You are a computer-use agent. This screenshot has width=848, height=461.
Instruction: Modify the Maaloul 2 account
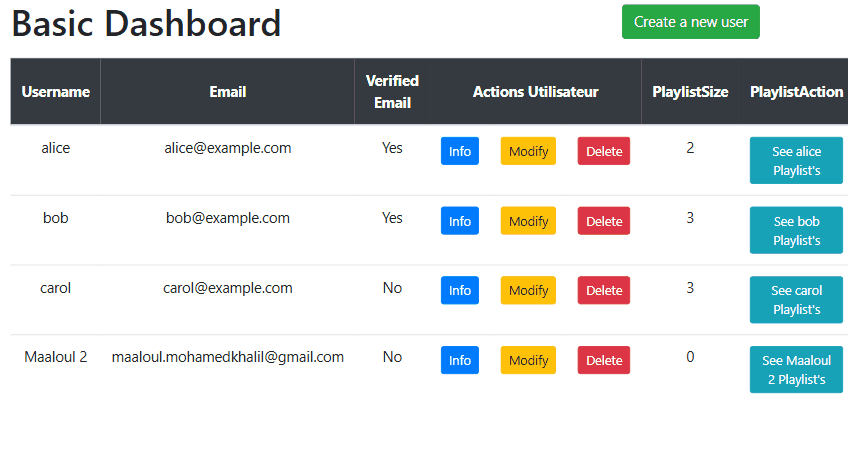tap(528, 360)
